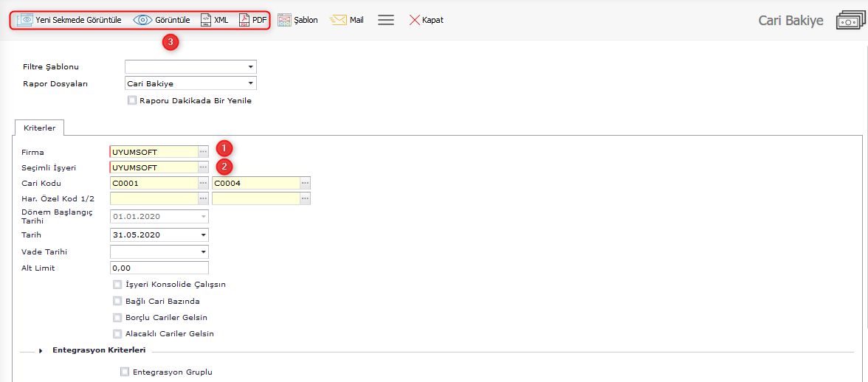Image resolution: width=868 pixels, height=382 pixels.
Task: Click into the Alt Limit field
Action: click(159, 268)
